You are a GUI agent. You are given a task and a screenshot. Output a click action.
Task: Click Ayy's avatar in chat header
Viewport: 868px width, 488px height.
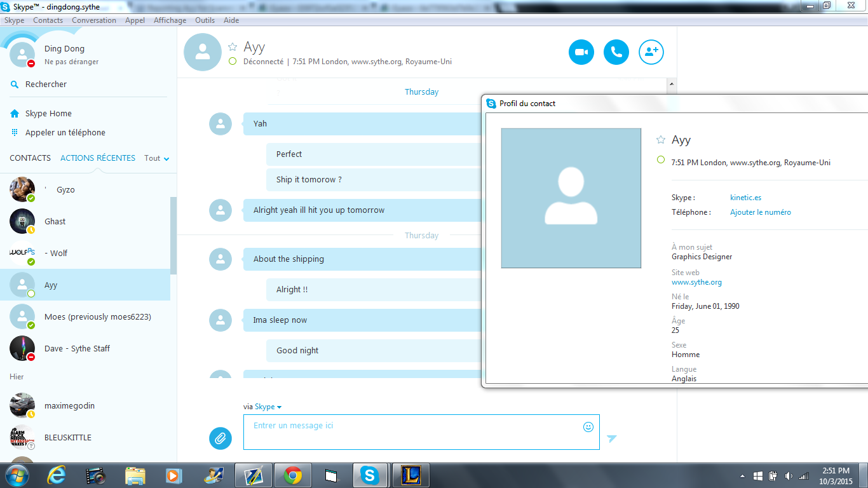pyautogui.click(x=203, y=52)
